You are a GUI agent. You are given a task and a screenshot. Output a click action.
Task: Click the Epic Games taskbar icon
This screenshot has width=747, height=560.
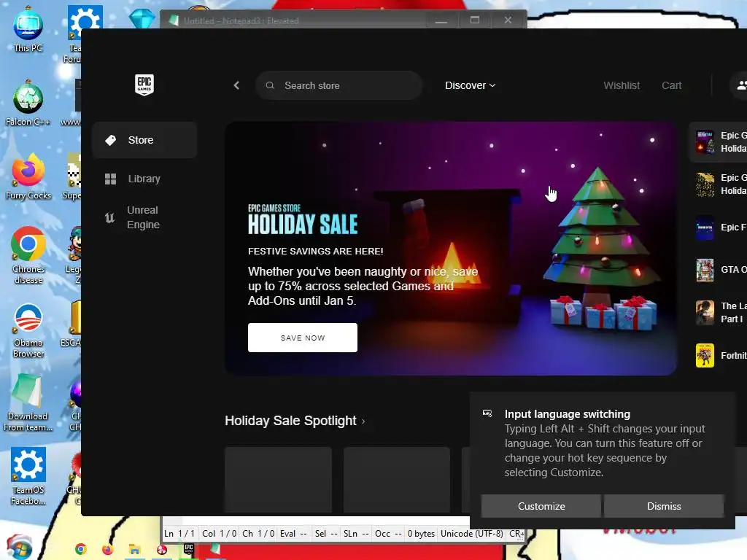189,548
